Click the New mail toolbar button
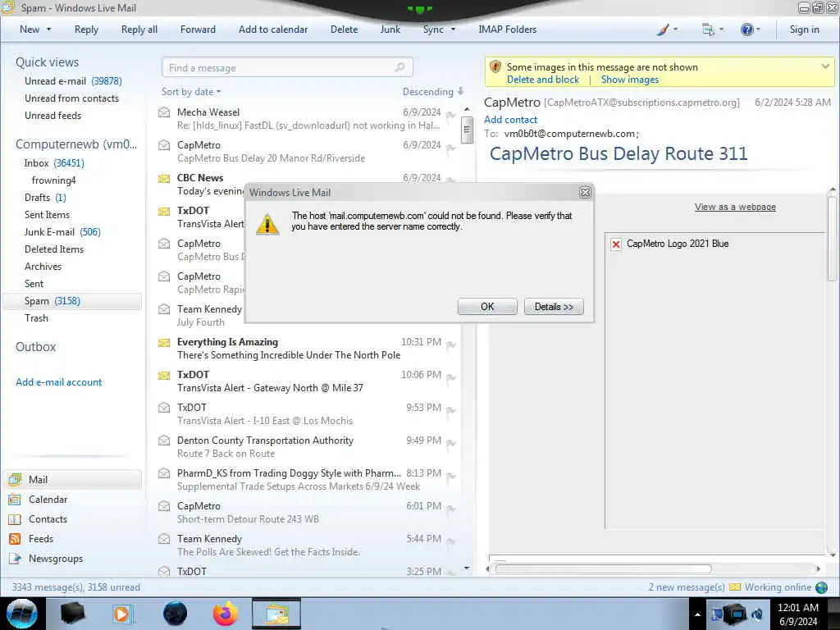This screenshot has width=840, height=630. tap(30, 30)
